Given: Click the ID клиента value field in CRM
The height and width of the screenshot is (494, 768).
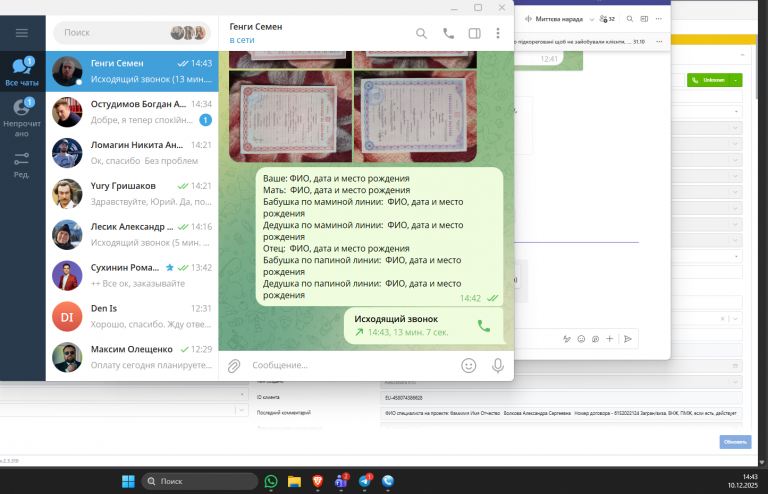Looking at the screenshot, I should point(561,398).
